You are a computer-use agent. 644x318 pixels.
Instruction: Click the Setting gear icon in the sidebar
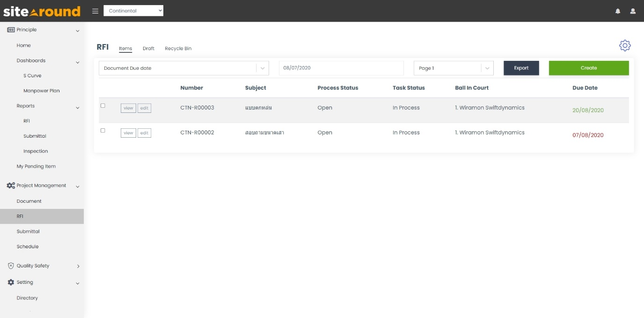pos(10,282)
